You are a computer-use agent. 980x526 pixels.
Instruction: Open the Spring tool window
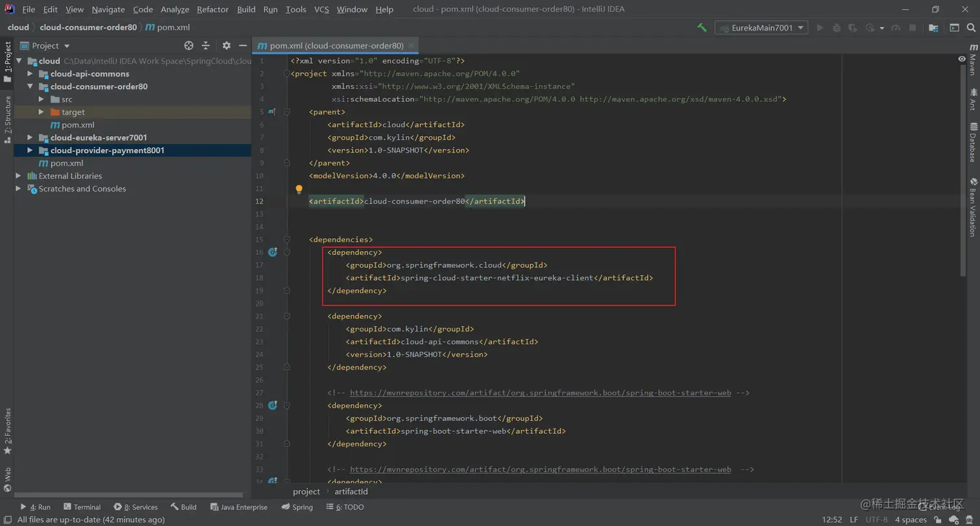coord(297,507)
